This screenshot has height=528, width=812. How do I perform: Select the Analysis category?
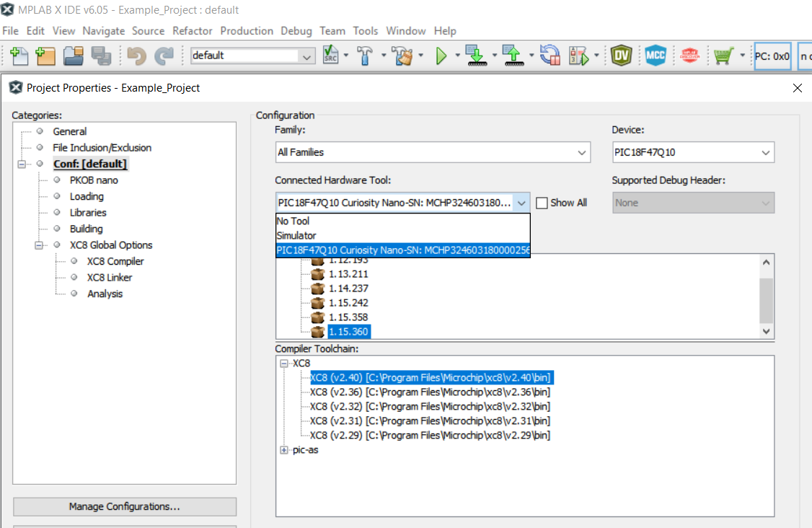105,294
